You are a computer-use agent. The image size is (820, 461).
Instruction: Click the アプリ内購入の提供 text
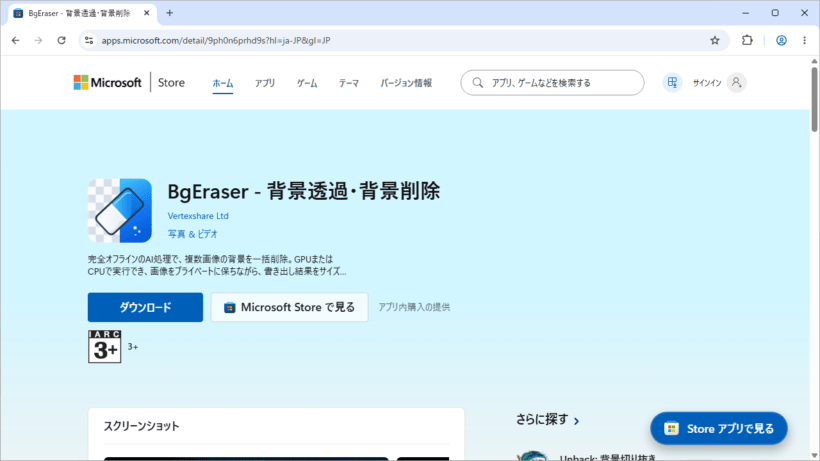[x=414, y=307]
